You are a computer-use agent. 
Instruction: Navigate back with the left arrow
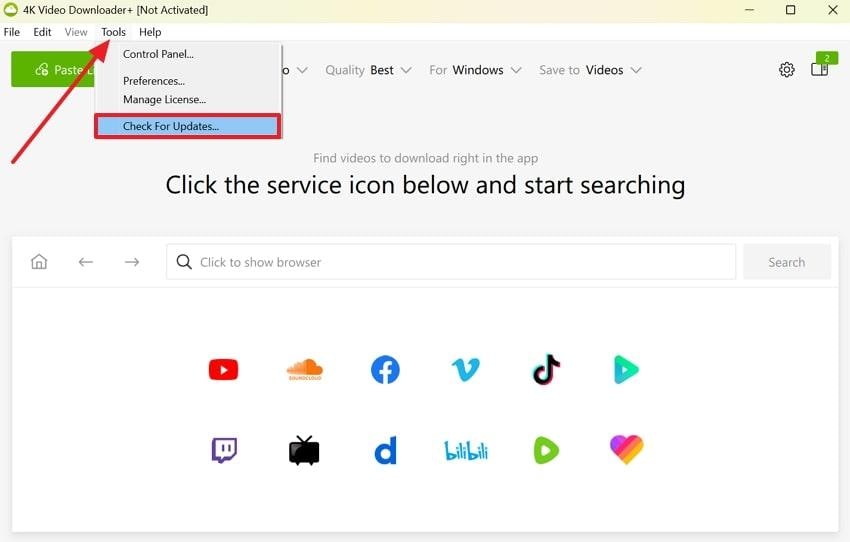86,262
